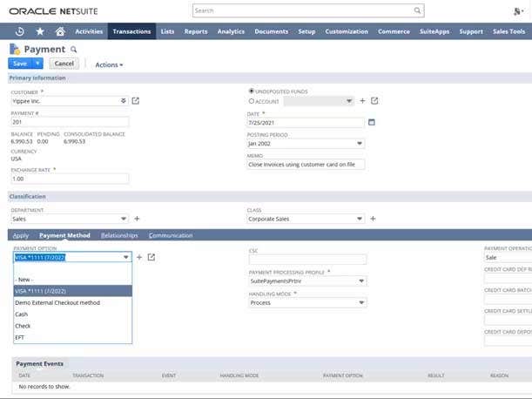532x399 pixels.
Task: Open the Recent Records clock icon
Action: click(21, 31)
